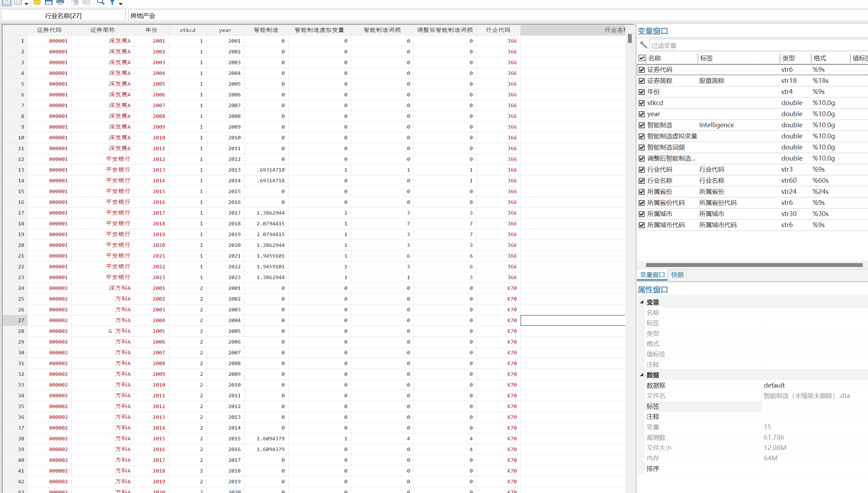The width and height of the screenshot is (868, 493).
Task: Click the wrench icon beside variable filter
Action: (643, 45)
